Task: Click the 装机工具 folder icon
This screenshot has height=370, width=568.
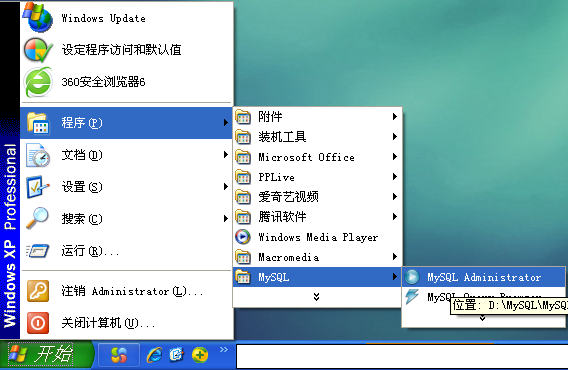Action: [x=243, y=137]
